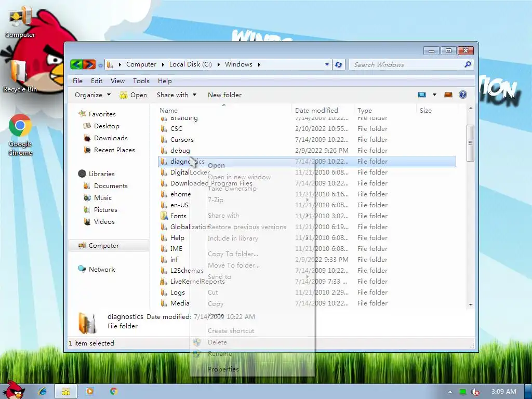Expand the Share with dropdown
This screenshot has height=399, width=532.
pyautogui.click(x=177, y=95)
